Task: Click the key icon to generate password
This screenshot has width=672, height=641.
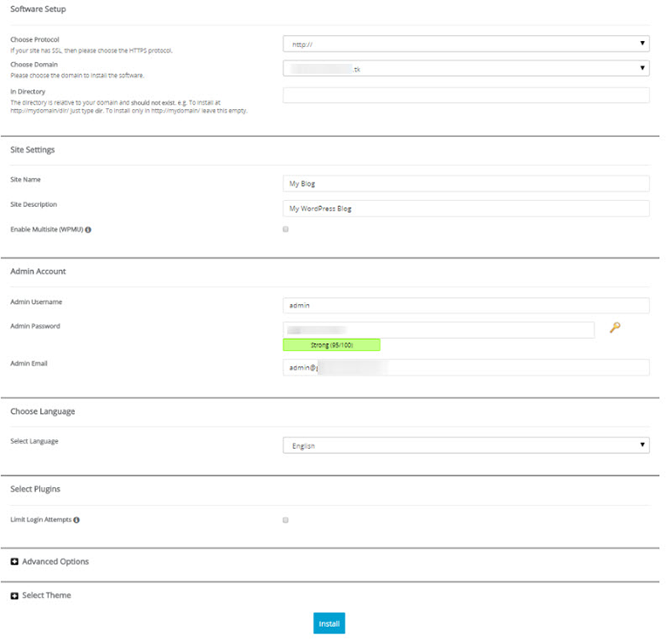Action: (x=614, y=327)
